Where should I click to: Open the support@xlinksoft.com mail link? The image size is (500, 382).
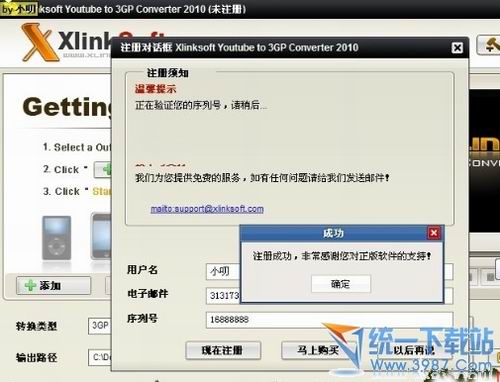207,209
